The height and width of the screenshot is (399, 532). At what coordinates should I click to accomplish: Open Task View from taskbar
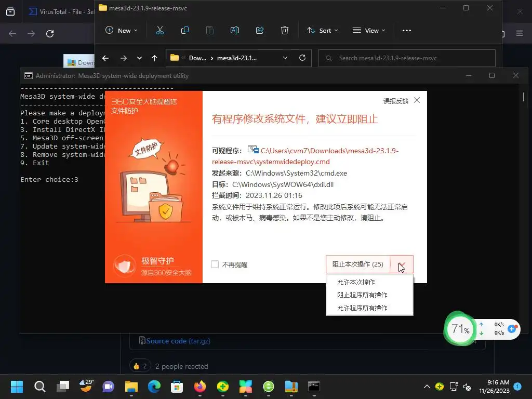(63, 387)
